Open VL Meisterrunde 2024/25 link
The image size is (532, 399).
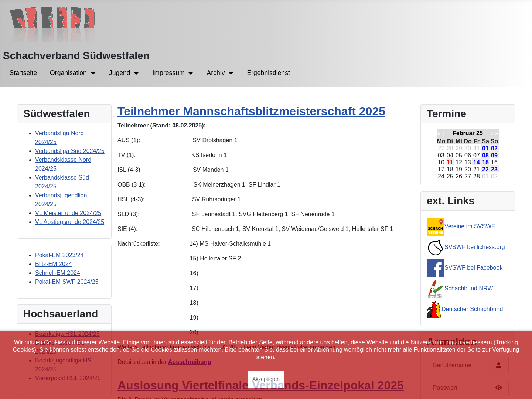coord(68,213)
